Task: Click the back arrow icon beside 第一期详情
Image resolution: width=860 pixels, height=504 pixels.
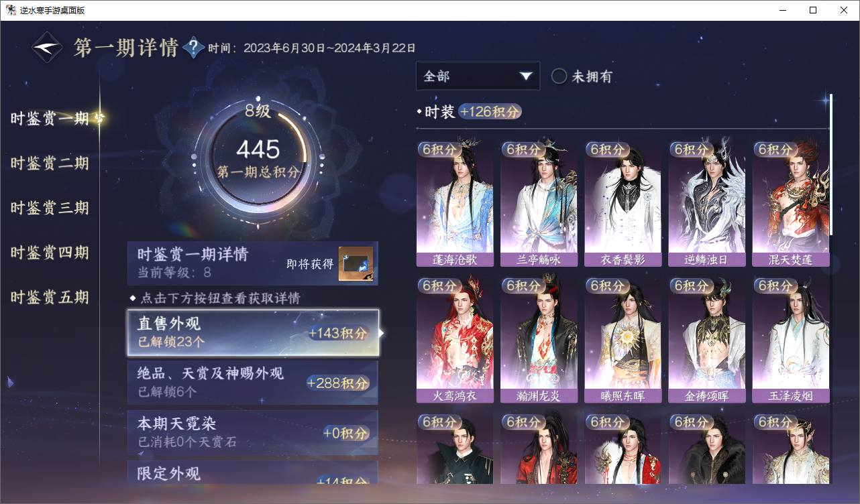Action: coord(48,48)
